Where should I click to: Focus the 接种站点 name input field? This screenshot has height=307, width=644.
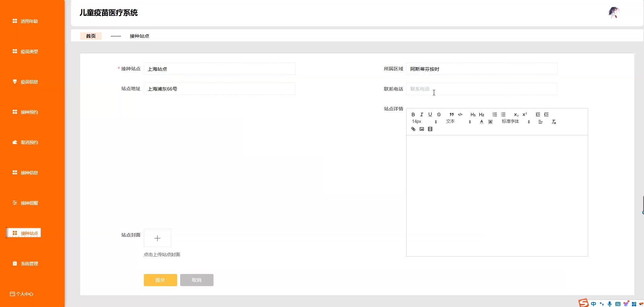click(220, 69)
